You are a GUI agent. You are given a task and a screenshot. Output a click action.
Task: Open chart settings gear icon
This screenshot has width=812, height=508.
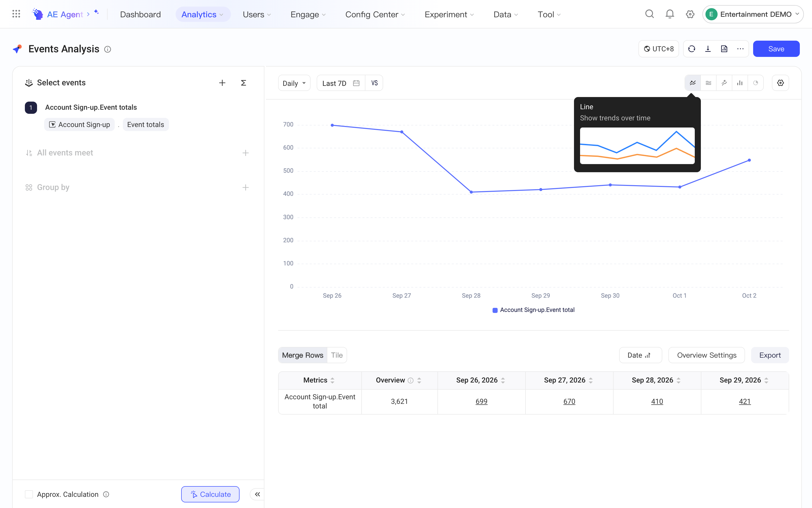pos(781,83)
